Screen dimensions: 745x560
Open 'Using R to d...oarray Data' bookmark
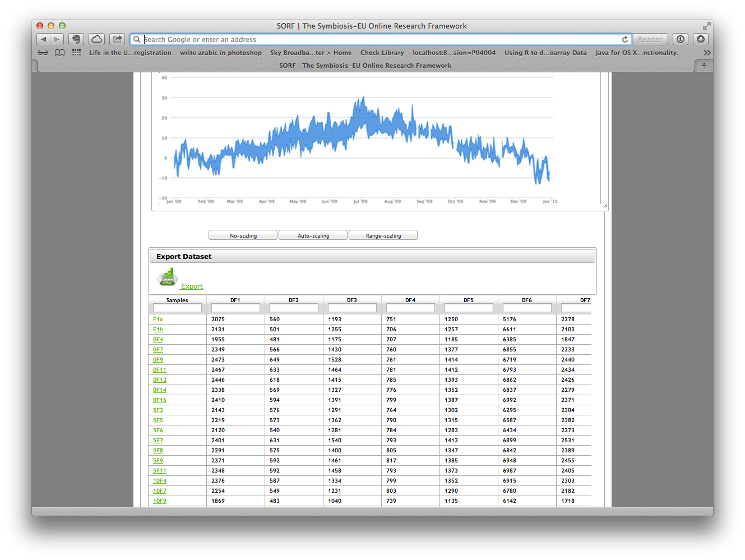click(x=545, y=53)
